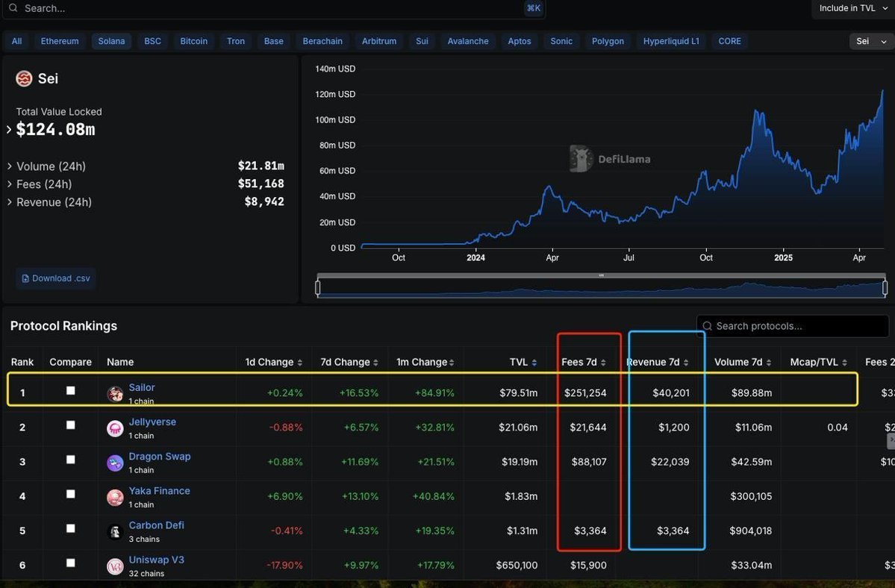Sort by TVL column arrows
This screenshot has height=588, width=895.
tap(534, 363)
